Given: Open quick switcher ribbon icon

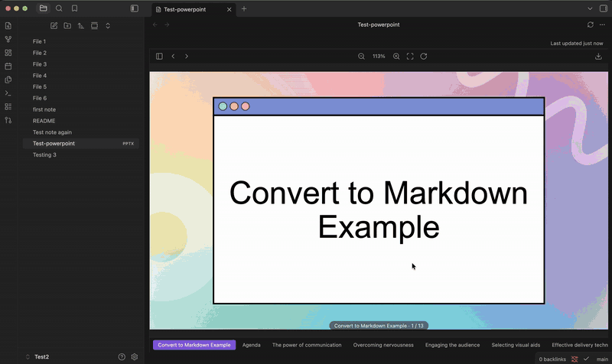Looking at the screenshot, I should click(8, 26).
